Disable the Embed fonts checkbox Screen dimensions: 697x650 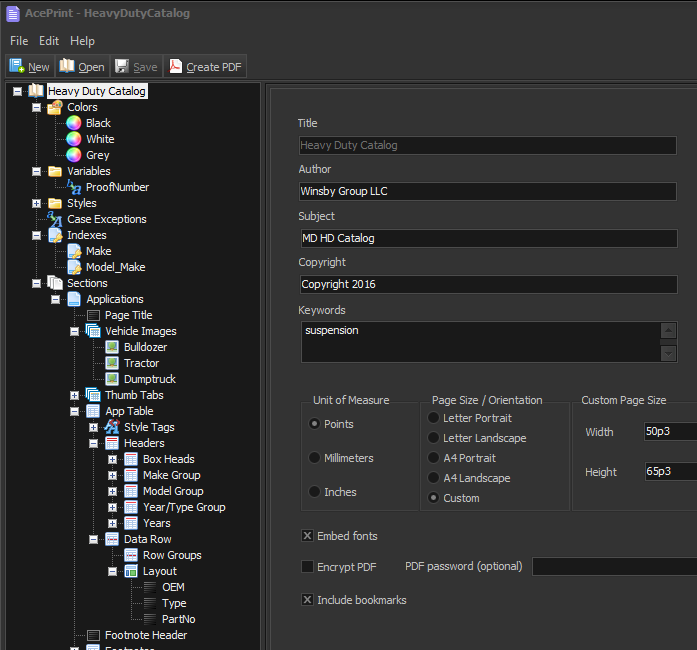click(x=308, y=536)
